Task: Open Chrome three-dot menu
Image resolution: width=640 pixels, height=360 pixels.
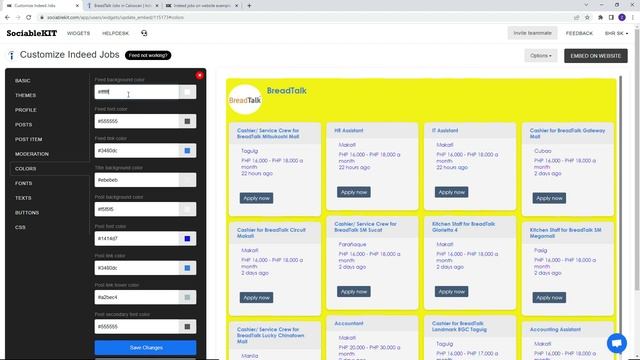Action: coord(633,17)
